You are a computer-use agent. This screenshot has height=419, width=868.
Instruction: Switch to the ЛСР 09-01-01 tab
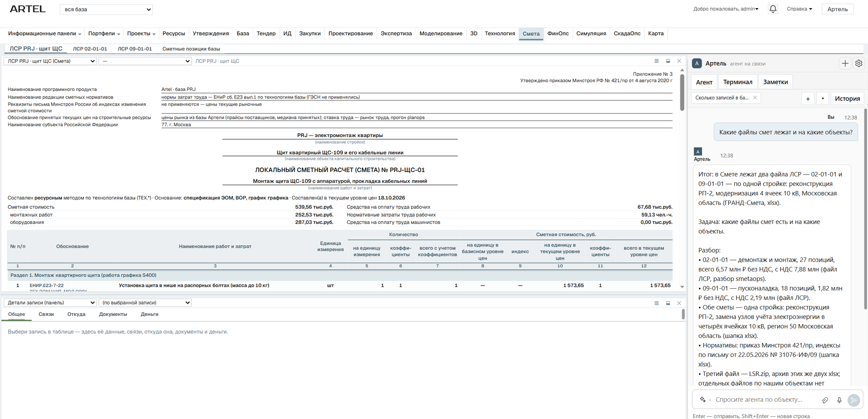pos(135,49)
